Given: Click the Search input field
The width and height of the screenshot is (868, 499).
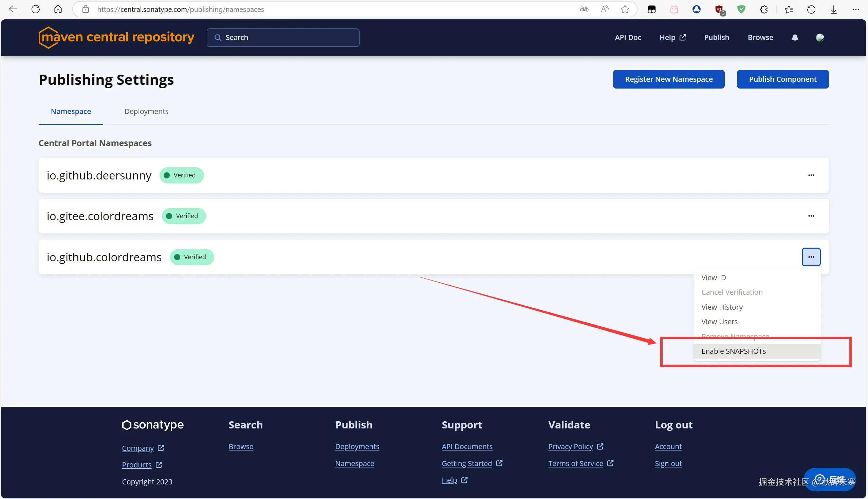Looking at the screenshot, I should (x=283, y=38).
